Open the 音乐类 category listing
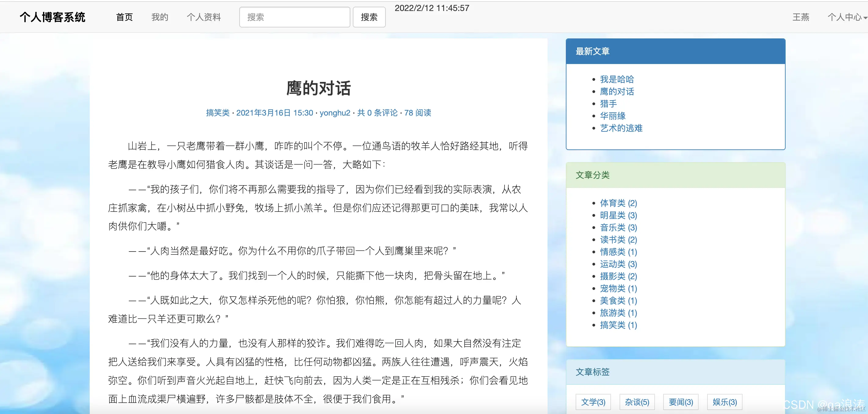 click(618, 227)
